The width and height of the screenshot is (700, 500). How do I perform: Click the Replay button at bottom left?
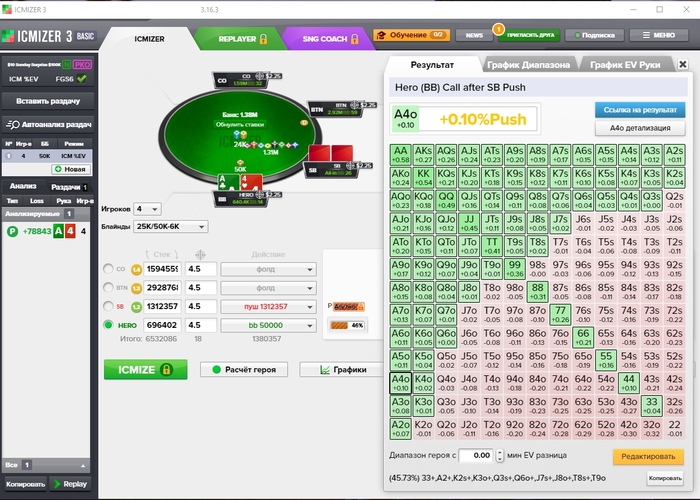point(70,484)
